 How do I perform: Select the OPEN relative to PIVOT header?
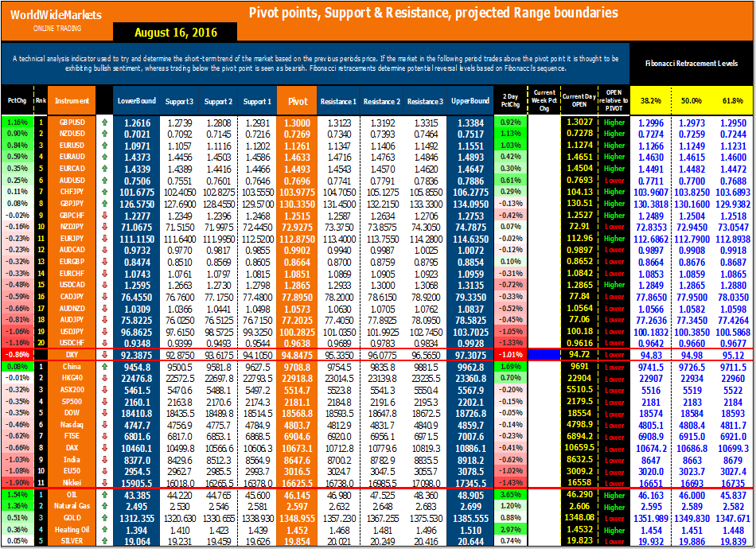click(614, 100)
